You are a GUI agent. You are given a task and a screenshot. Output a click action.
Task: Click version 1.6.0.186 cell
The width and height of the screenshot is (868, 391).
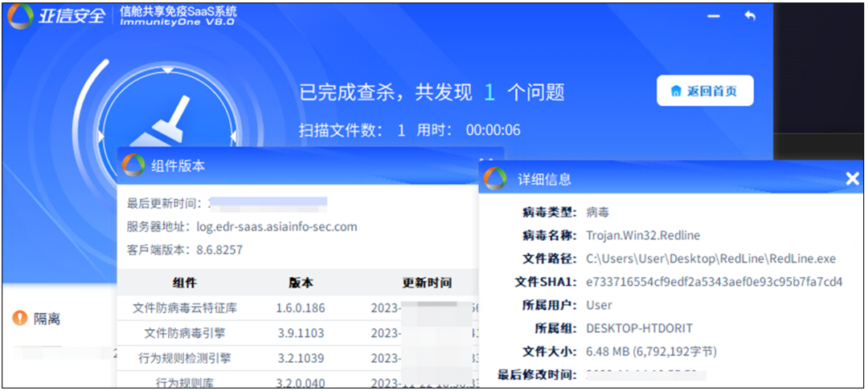[x=301, y=308]
